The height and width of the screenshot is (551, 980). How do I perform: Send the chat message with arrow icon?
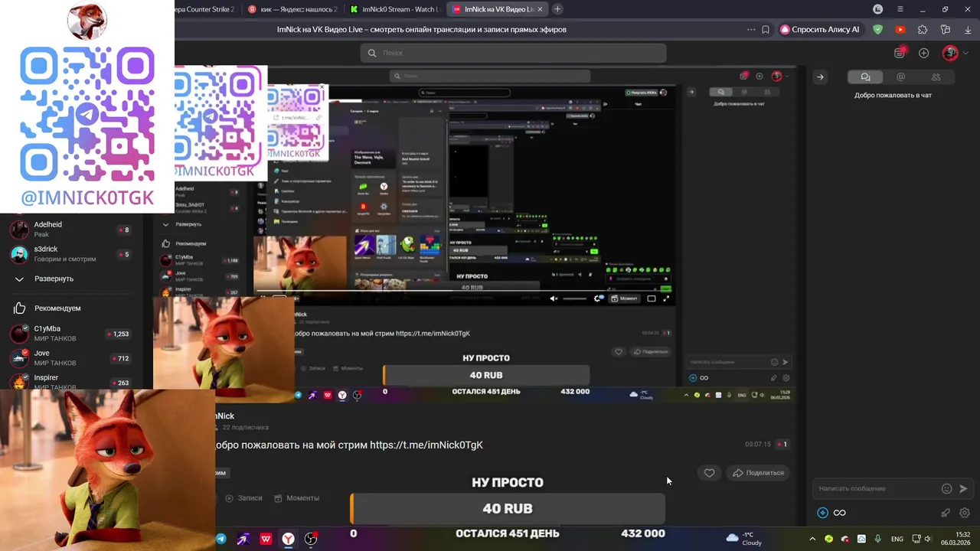pos(963,488)
